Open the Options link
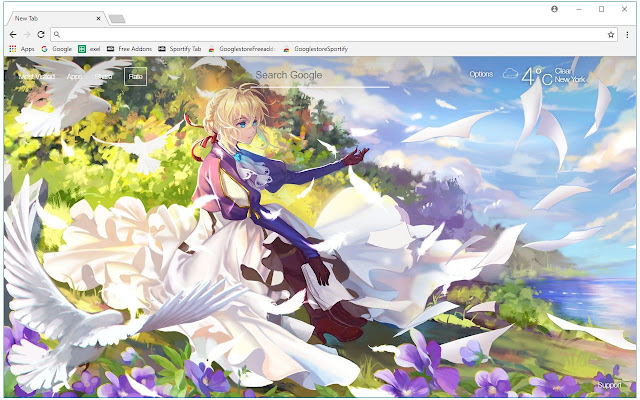640x400 pixels. pyautogui.click(x=481, y=74)
